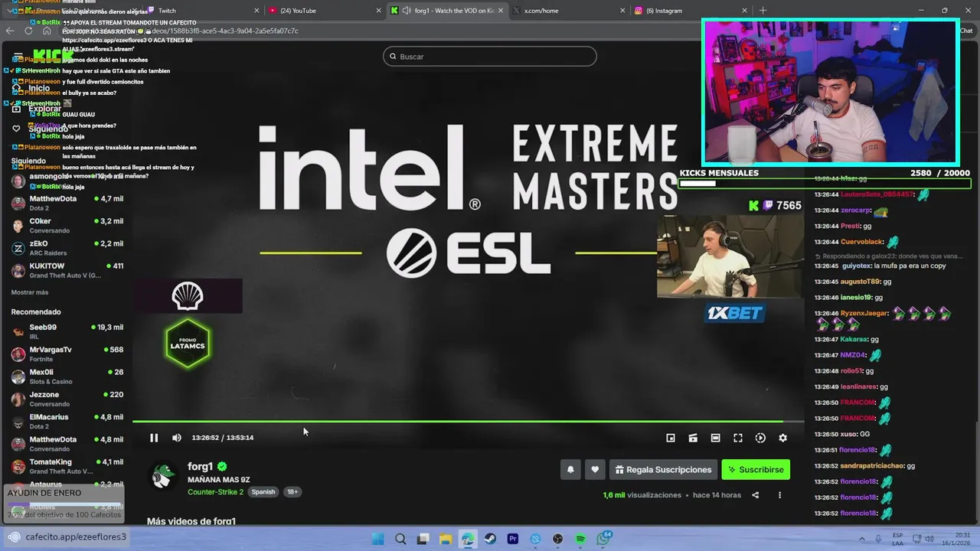Share the VOD using share icon
980x551 pixels.
[755, 495]
